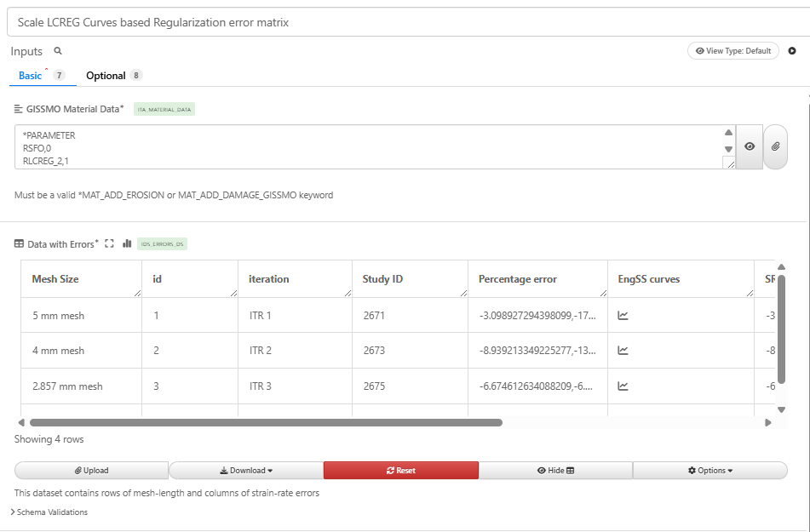This screenshot has height=532, width=810.
Task: Click the search icon next to Inputs
Action: point(58,51)
